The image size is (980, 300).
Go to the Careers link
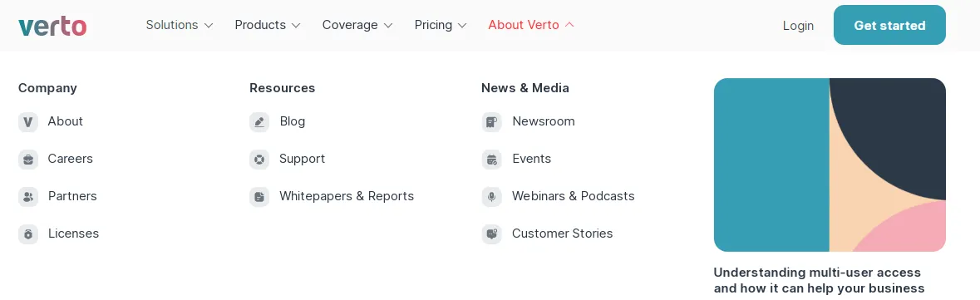click(x=71, y=159)
